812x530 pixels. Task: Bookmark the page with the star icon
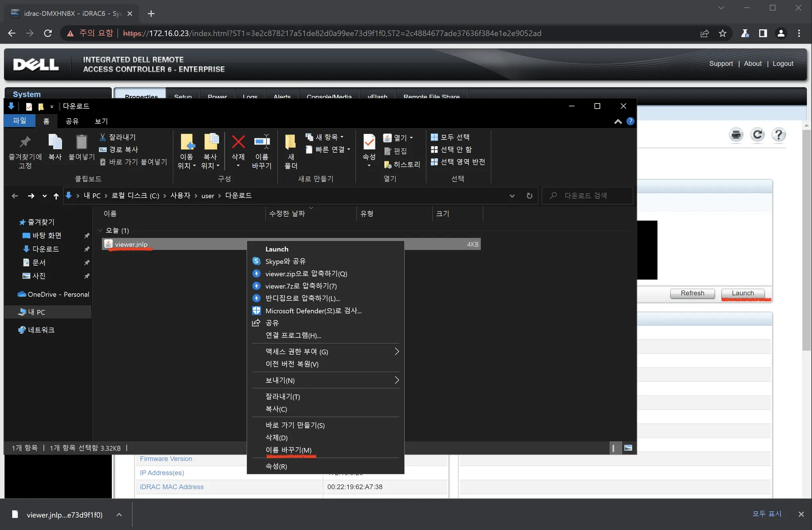point(722,33)
